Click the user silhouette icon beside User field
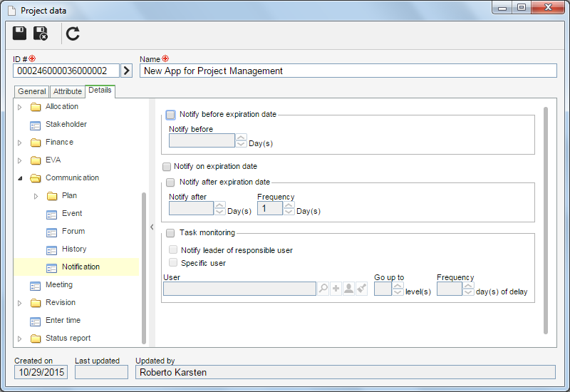The width and height of the screenshot is (570, 392). pyautogui.click(x=348, y=289)
